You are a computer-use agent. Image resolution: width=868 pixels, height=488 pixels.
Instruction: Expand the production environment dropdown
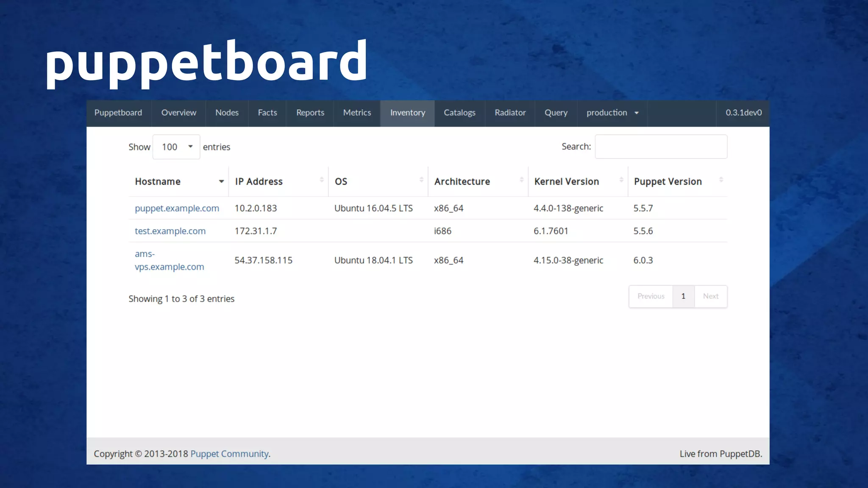[x=612, y=113]
